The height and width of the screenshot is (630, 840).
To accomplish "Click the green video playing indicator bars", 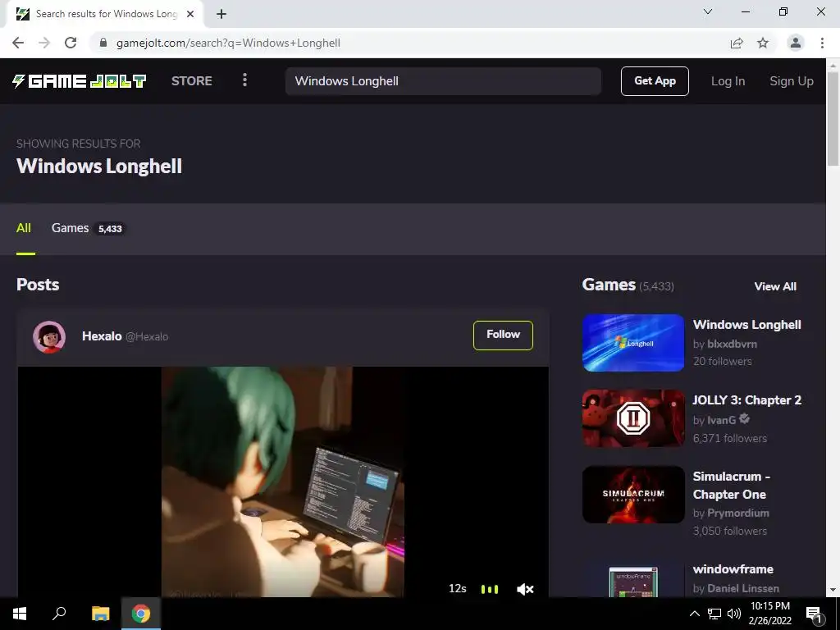I will coord(490,589).
